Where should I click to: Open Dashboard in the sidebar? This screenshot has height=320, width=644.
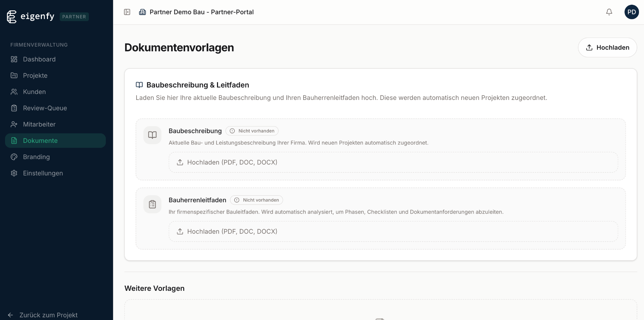point(39,59)
